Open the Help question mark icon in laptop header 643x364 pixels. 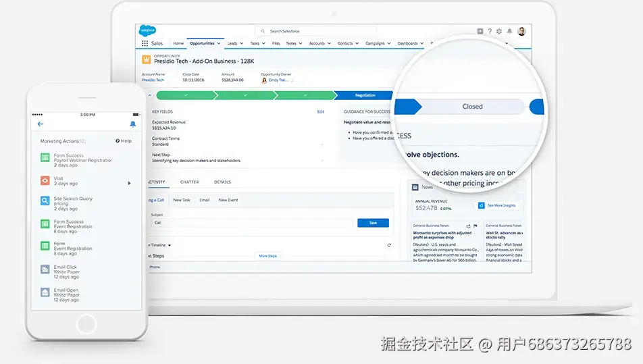point(490,31)
